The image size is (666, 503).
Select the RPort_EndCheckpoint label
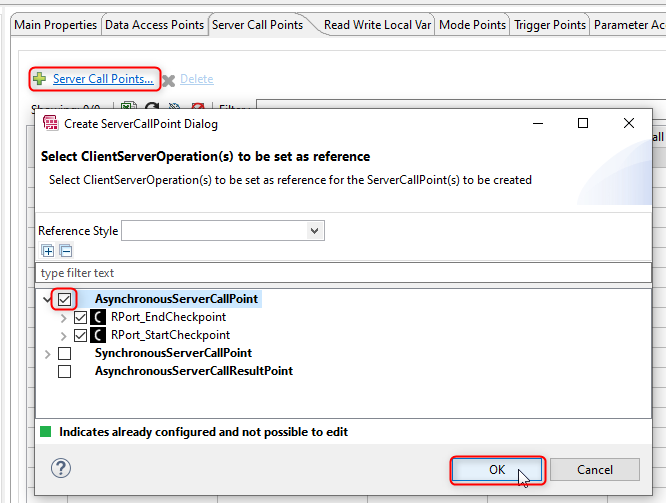168,317
